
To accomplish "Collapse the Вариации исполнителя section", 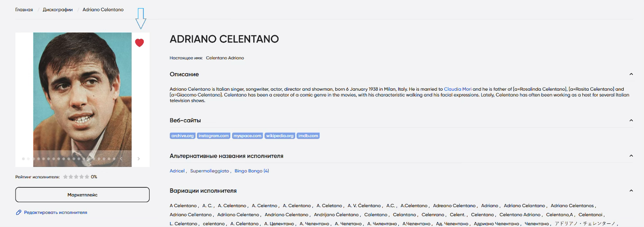I will coord(631,191).
